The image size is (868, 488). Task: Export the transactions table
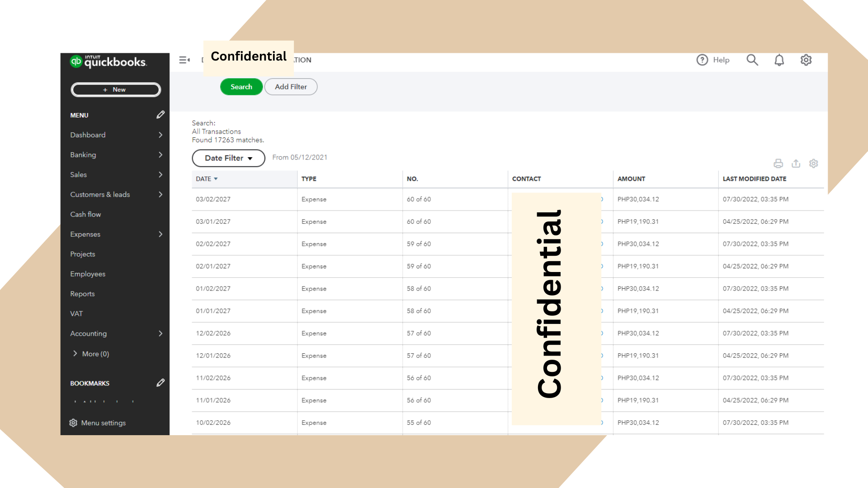[796, 164]
